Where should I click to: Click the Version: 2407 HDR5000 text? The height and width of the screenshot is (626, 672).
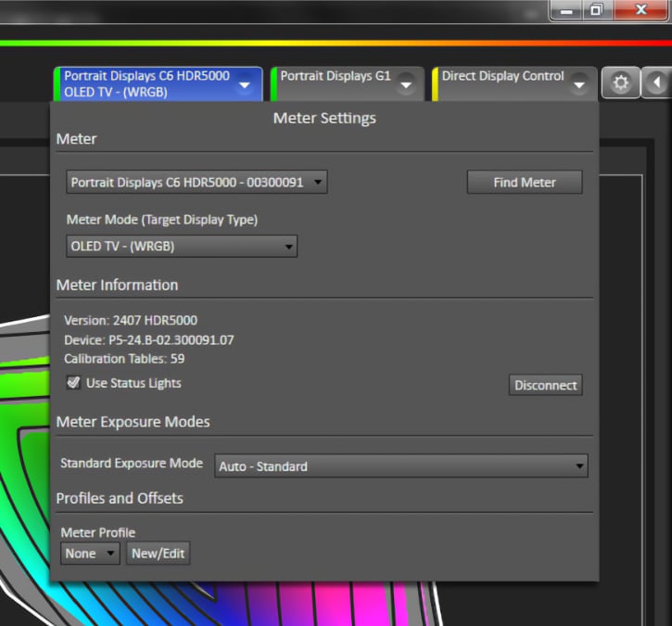[131, 320]
